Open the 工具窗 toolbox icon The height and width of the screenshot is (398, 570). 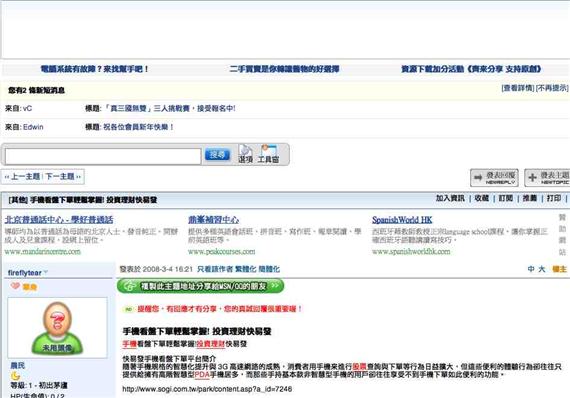[269, 154]
